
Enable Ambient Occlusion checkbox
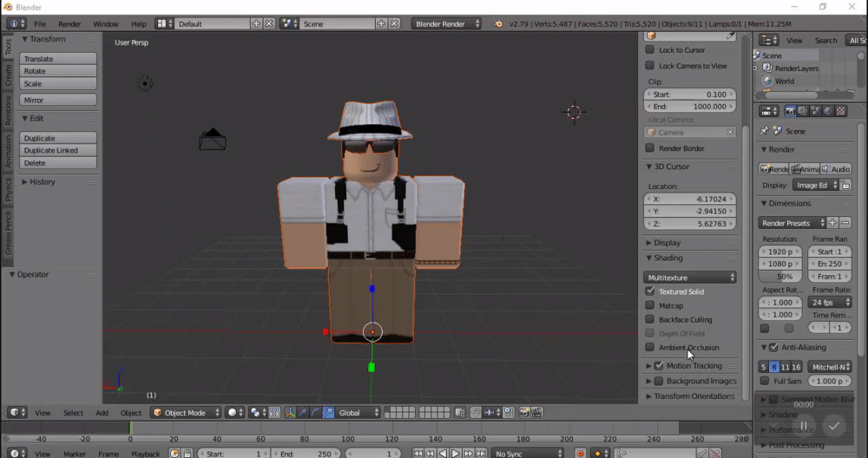(650, 347)
